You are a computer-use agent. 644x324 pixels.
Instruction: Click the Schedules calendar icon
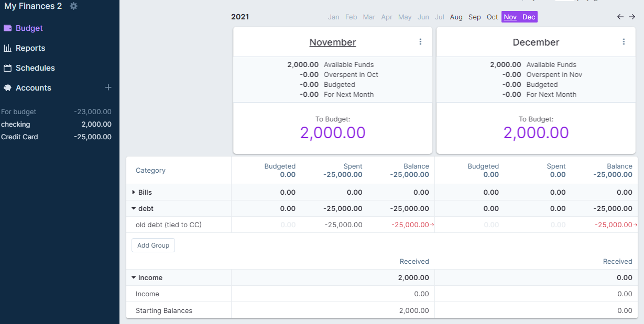(x=7, y=68)
